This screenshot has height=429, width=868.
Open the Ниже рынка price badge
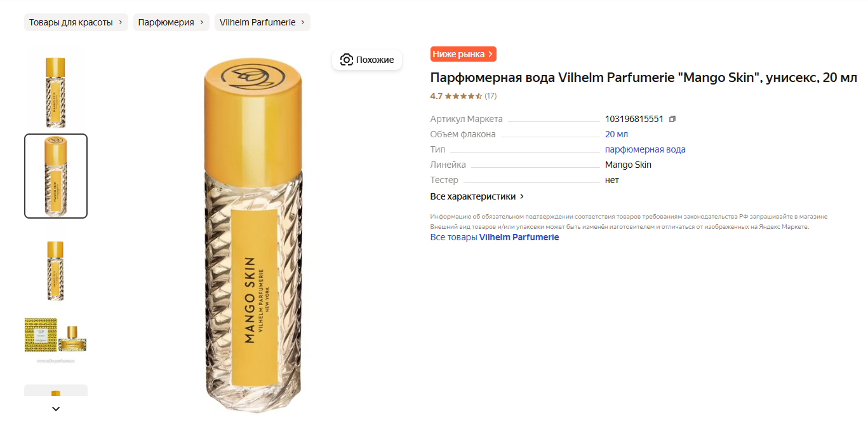click(463, 54)
